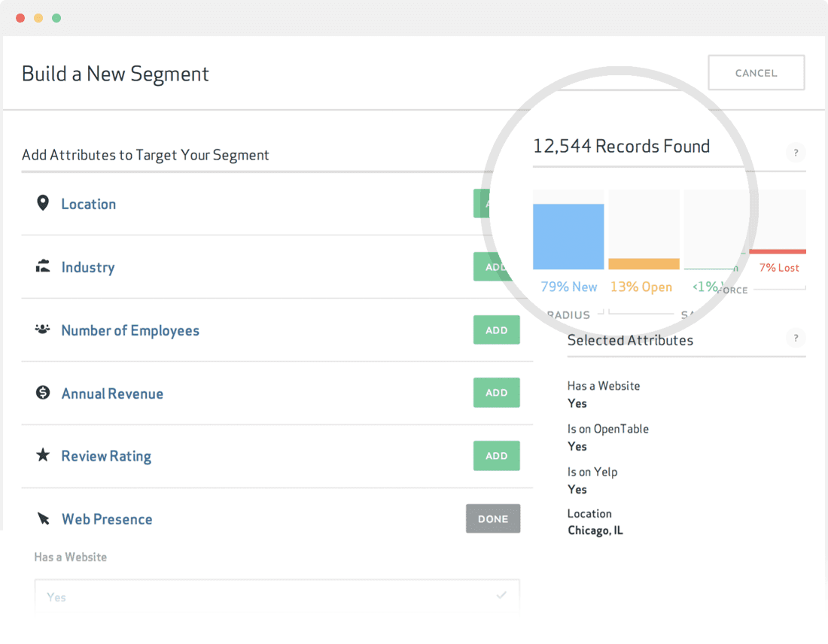Expand the Industry attribute row
The height and width of the screenshot is (644, 828).
coord(88,267)
